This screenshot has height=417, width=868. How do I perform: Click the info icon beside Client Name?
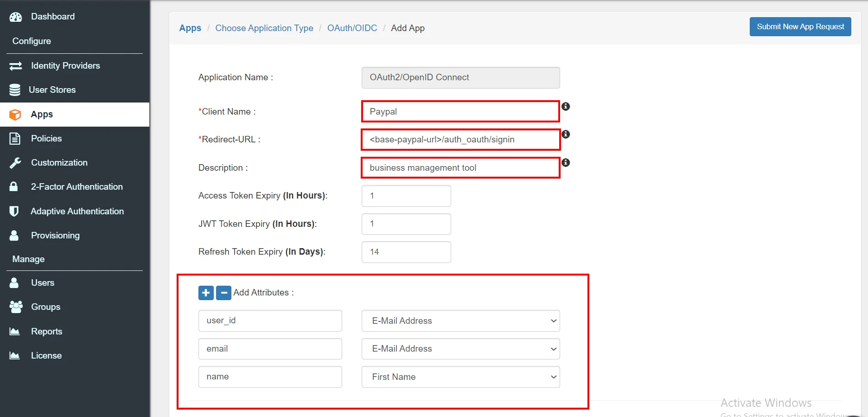(x=566, y=106)
